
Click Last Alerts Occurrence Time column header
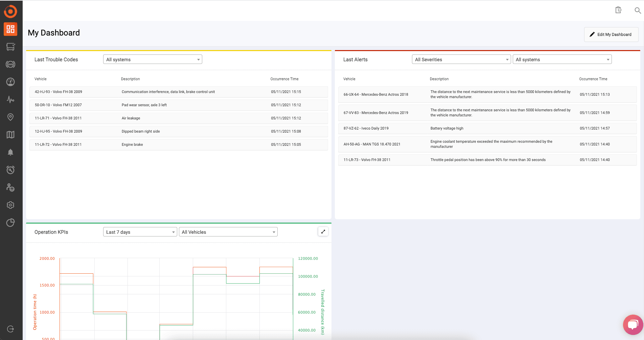(x=593, y=79)
